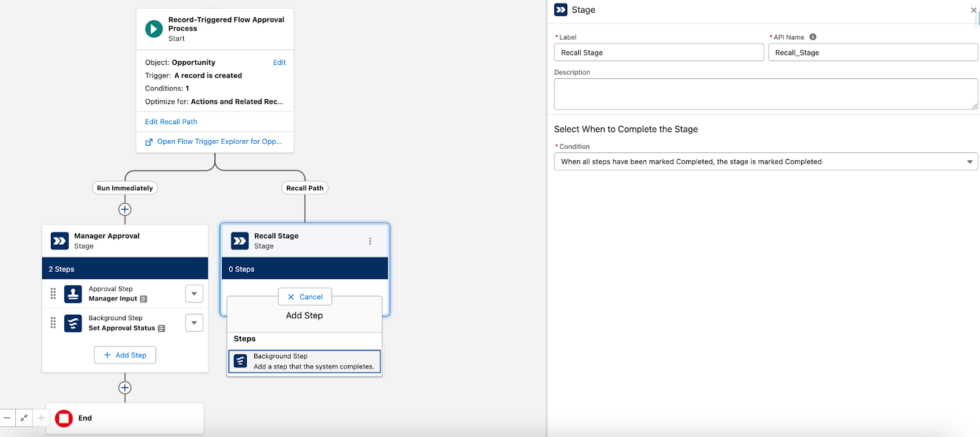980x437 pixels.
Task: Grab the drag handle for Set Approval Status
Action: pyautogui.click(x=53, y=323)
